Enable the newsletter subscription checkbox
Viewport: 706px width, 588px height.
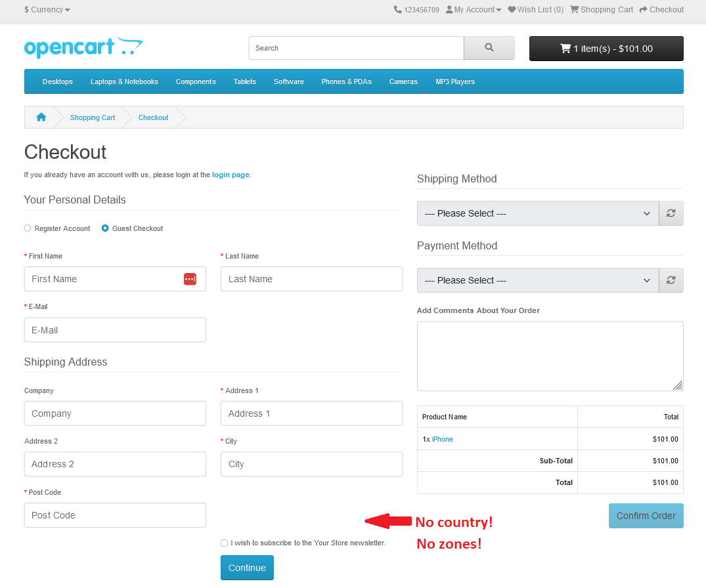[x=224, y=543]
